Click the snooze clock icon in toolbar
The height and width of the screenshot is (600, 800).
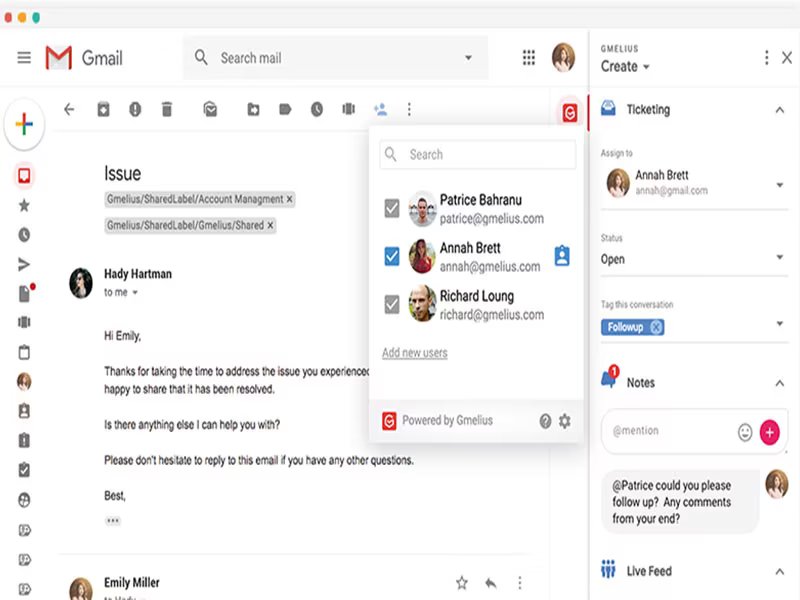(x=317, y=109)
